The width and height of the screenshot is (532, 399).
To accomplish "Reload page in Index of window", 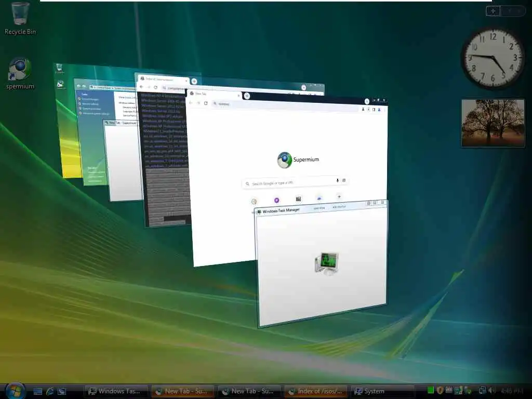I will pyautogui.click(x=156, y=87).
